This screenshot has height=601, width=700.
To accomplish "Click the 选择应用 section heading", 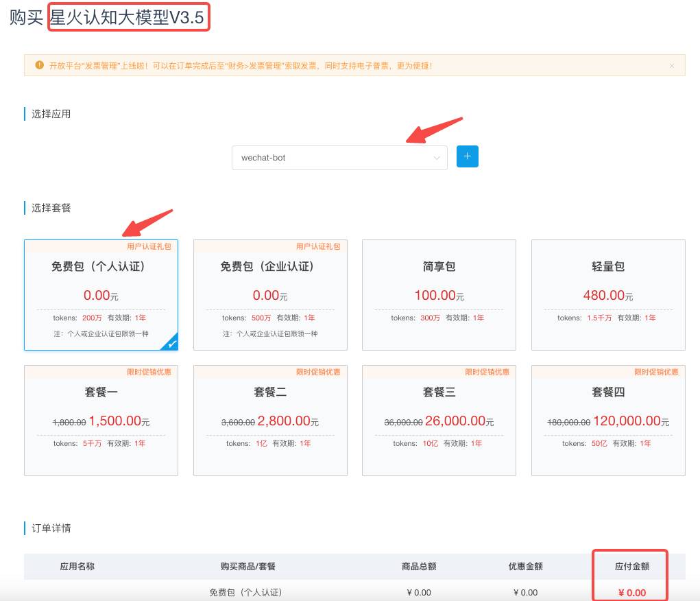I will pyautogui.click(x=51, y=114).
